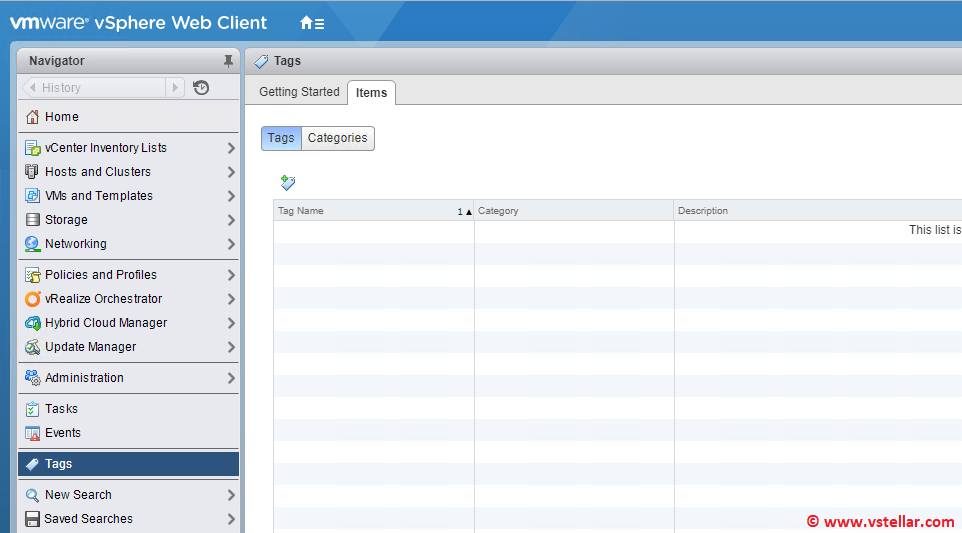Viewport: 962px width, 533px height.
Task: Open the home menu icon in header
Action: pyautogui.click(x=311, y=22)
